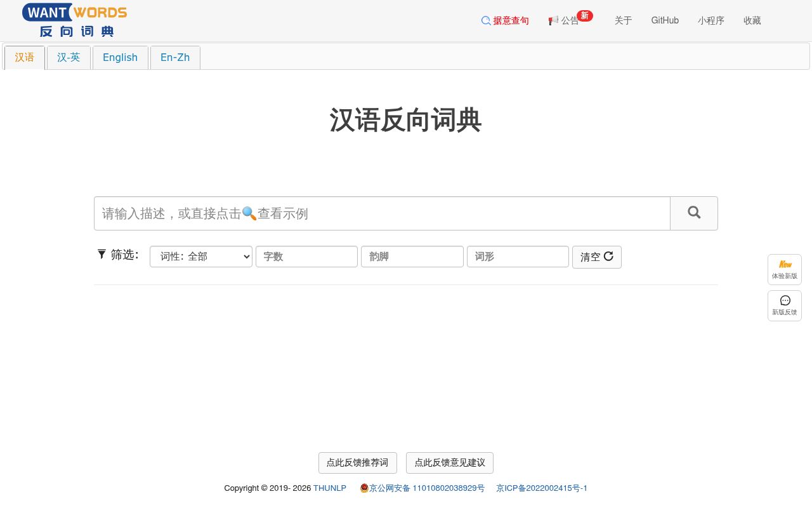The image size is (812, 508).
Task: Switch to the English tab
Action: click(x=120, y=58)
